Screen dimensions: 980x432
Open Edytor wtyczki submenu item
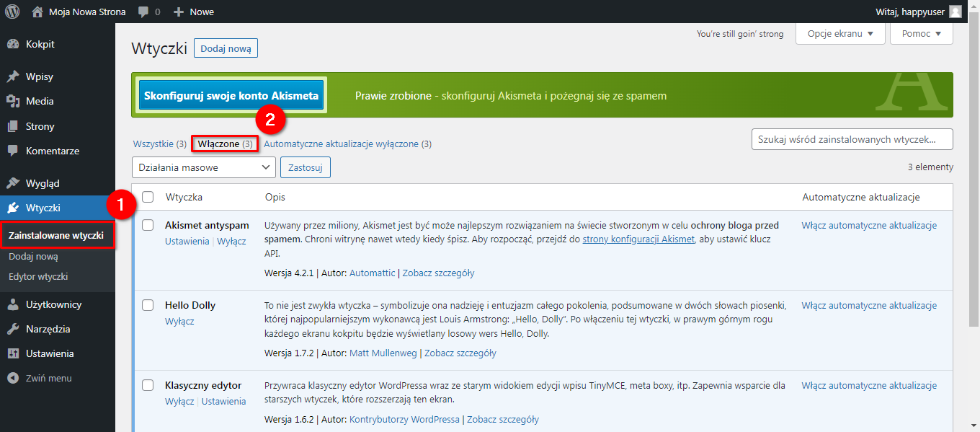[x=38, y=276]
